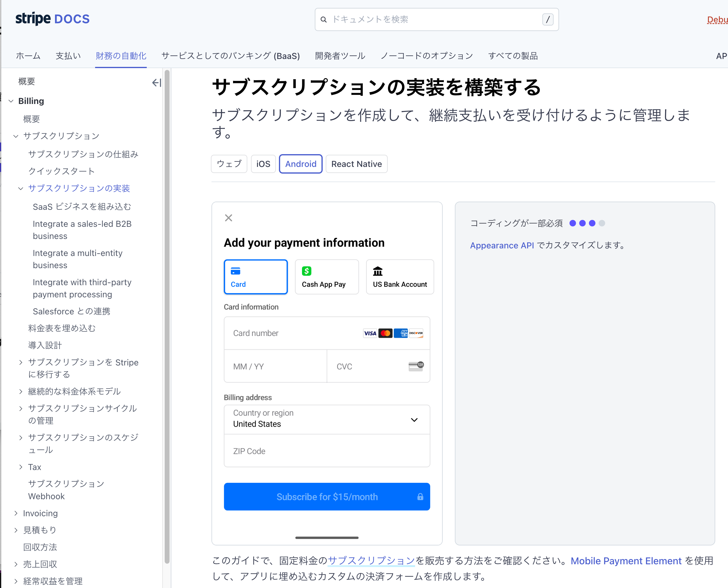
Task: Open the Appearance API link
Action: 502,245
